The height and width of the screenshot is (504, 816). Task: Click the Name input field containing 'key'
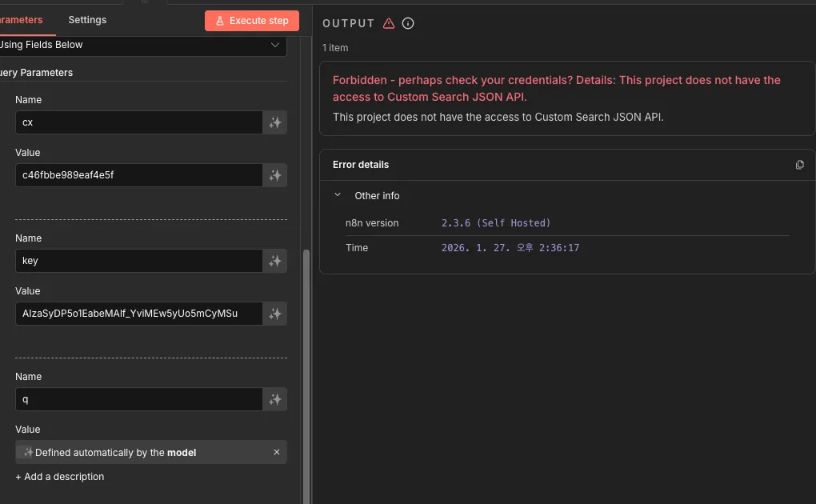(x=138, y=261)
